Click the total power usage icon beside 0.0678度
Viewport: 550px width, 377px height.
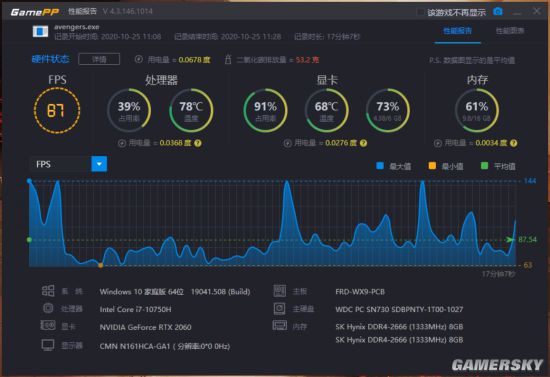coord(139,59)
